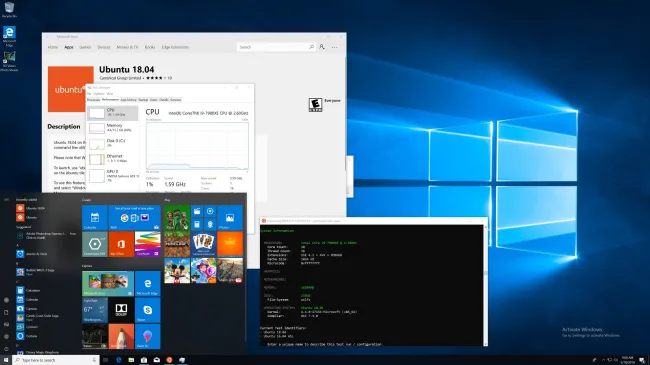Open the Dolby tile
This screenshot has height=365, width=650.
(x=121, y=310)
